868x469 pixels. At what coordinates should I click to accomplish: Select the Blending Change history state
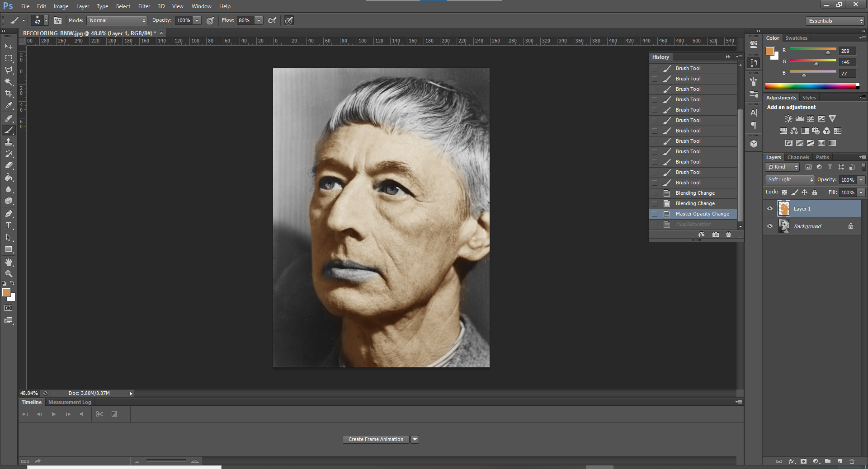[x=695, y=193]
